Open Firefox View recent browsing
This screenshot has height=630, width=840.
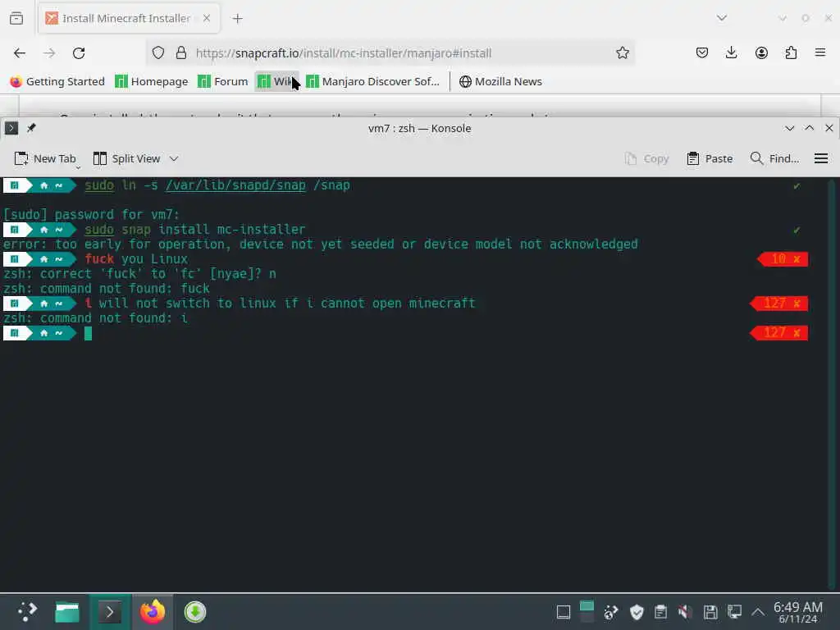click(x=16, y=18)
